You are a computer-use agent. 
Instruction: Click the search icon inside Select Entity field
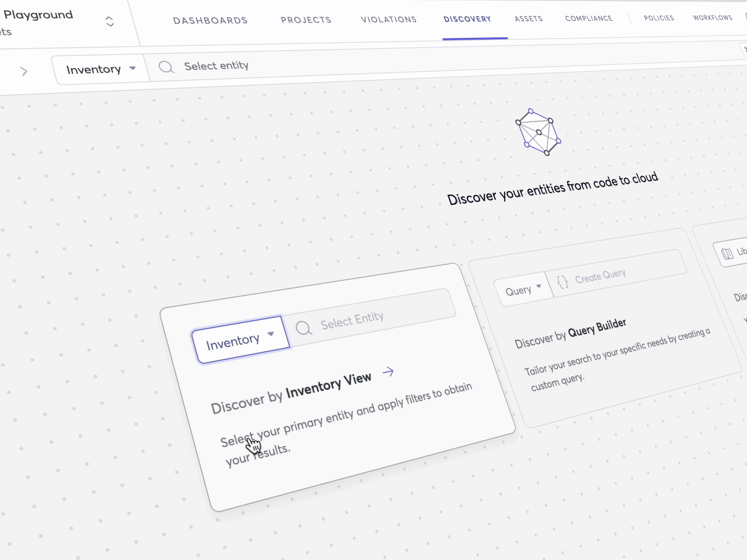point(304,328)
